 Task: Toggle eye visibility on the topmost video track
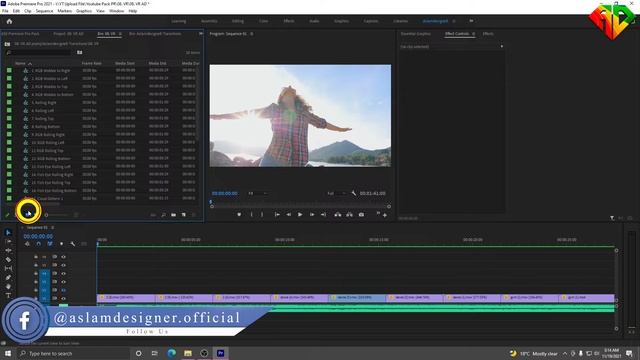pyautogui.click(x=63, y=257)
